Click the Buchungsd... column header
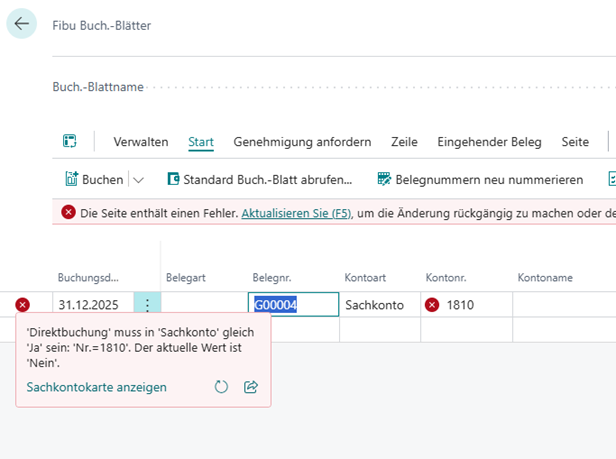Screen dimensions: 616x459 (88, 277)
